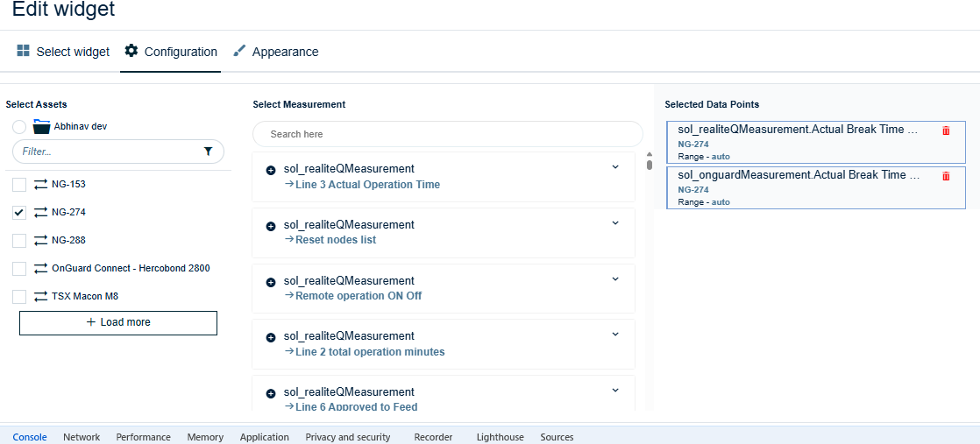Expand the Reset nodes list chevron
This screenshot has height=444, width=980.
point(615,223)
